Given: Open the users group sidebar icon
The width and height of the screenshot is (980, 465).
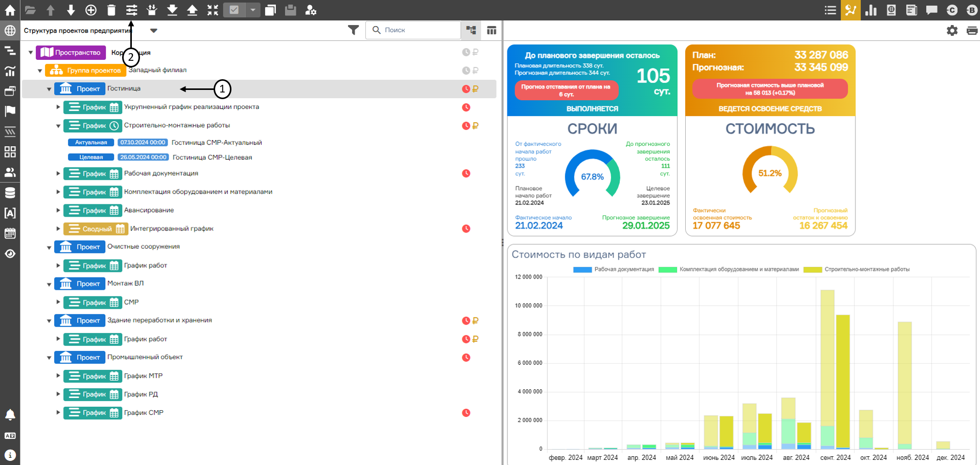Looking at the screenshot, I should click(10, 172).
